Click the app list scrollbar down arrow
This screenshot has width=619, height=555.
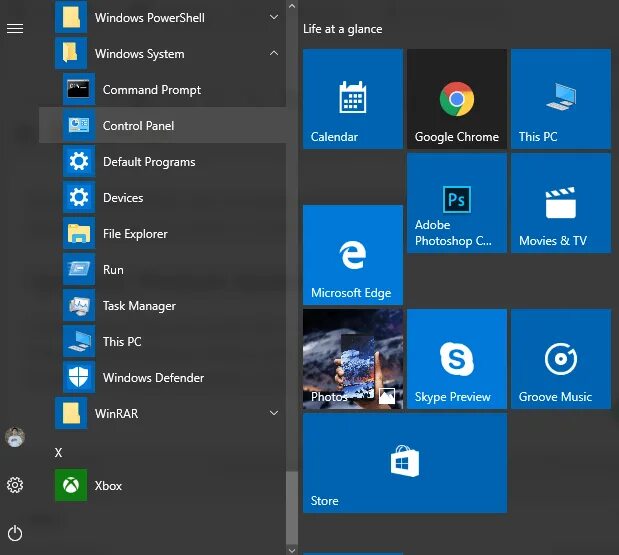coord(292,550)
